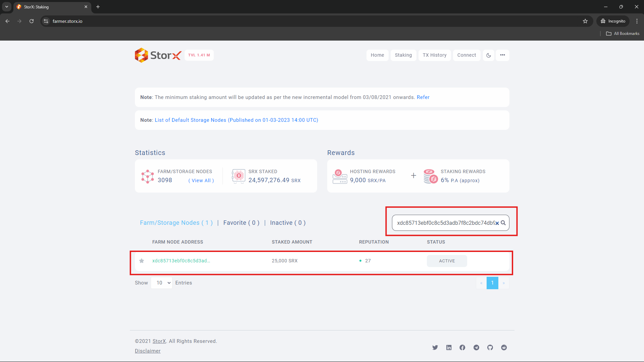Viewport: 644px width, 362px height.
Task: Open StorX's Facebook page from the footer
Action: coord(462,347)
